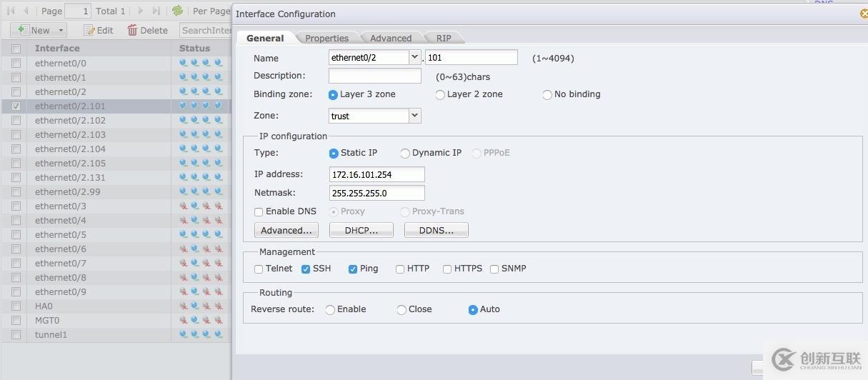Open the Zone dropdown showing trust
The width and height of the screenshot is (868, 380).
pyautogui.click(x=414, y=116)
